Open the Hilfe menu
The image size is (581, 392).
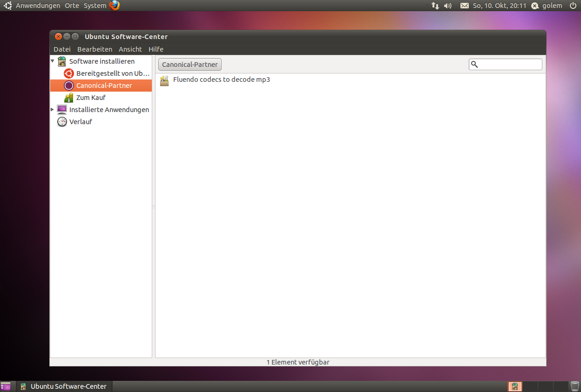[x=156, y=49]
